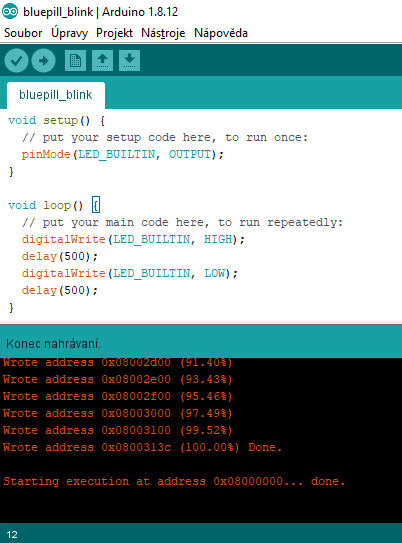Screen dimensions: 402x543
Task: Open the Projekt menu
Action: [x=114, y=33]
